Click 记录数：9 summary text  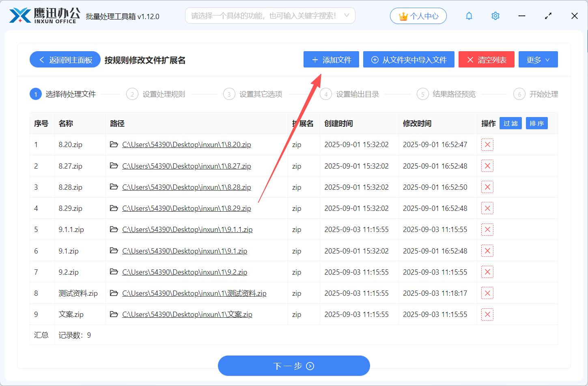[x=75, y=335]
